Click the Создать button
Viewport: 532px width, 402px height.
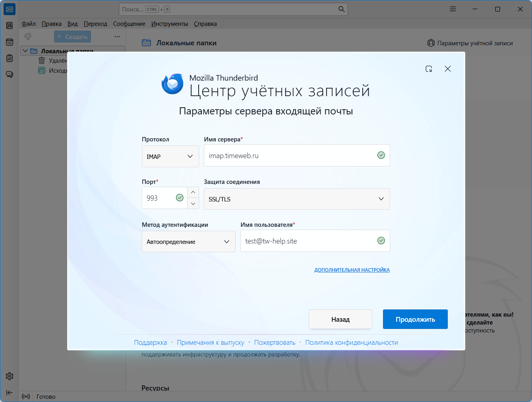[73, 37]
